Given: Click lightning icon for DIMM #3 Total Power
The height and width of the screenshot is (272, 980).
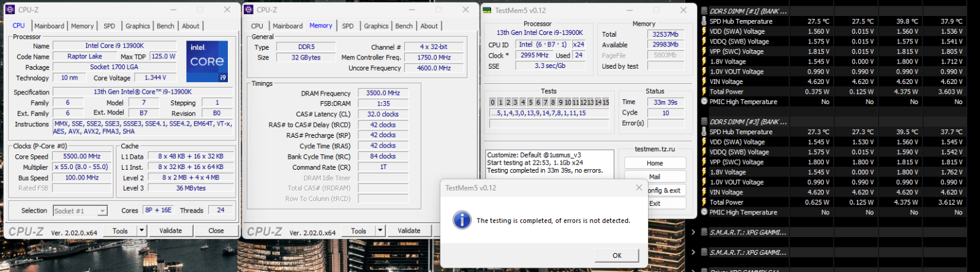Looking at the screenshot, I should (704, 202).
